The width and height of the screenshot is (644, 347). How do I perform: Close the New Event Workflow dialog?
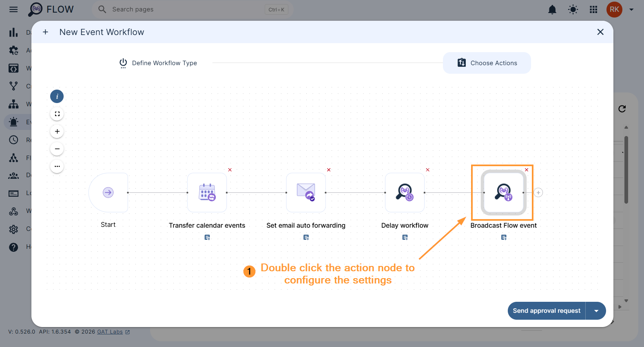600,32
